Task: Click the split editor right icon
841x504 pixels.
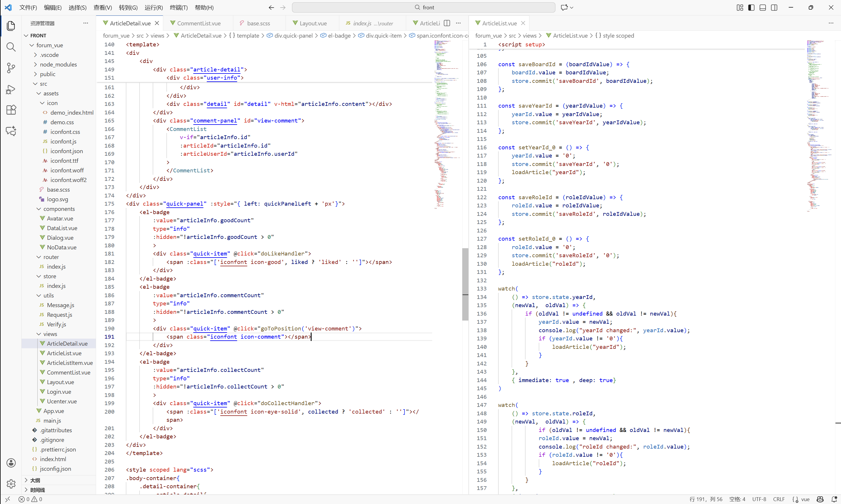Action: coord(447,23)
